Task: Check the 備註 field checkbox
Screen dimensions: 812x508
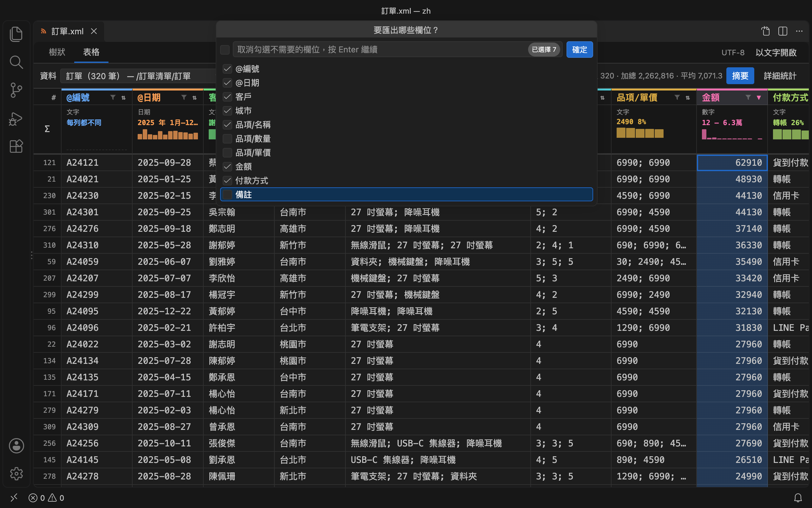Action: pos(227,195)
